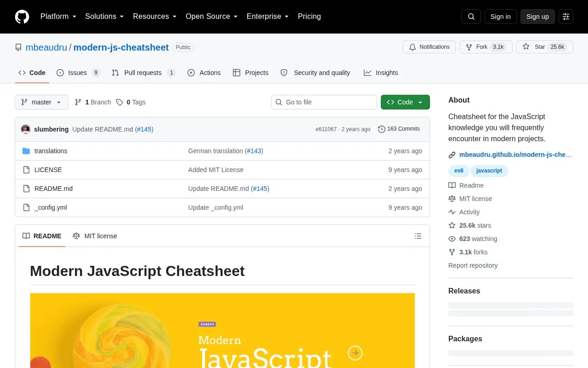Click slumbering's avatar in the commit row
Image resolution: width=588 pixels, height=368 pixels.
click(26, 129)
